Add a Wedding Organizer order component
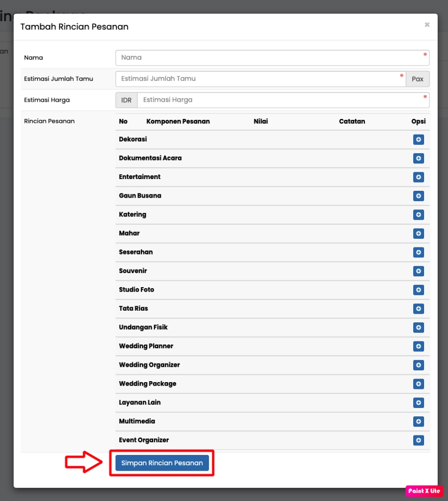448x501 pixels. coord(418,365)
